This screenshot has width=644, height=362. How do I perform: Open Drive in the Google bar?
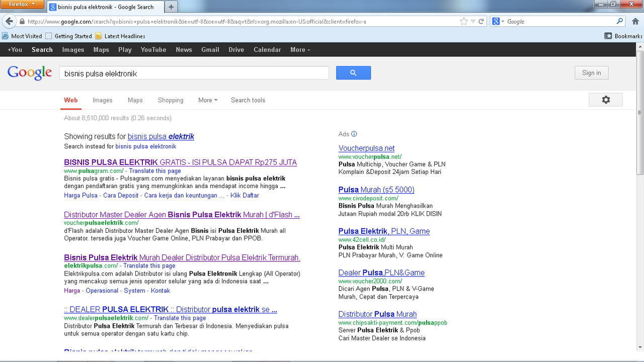(236, 50)
